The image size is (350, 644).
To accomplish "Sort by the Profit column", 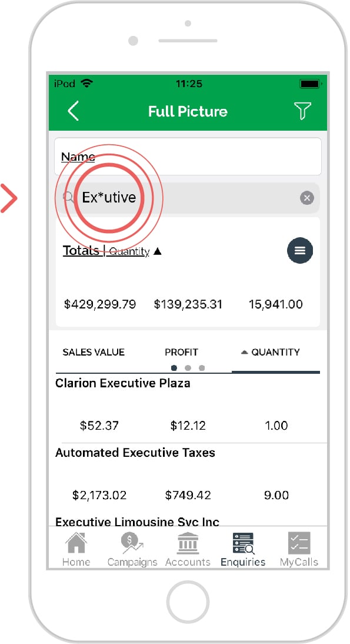I will pos(181,352).
